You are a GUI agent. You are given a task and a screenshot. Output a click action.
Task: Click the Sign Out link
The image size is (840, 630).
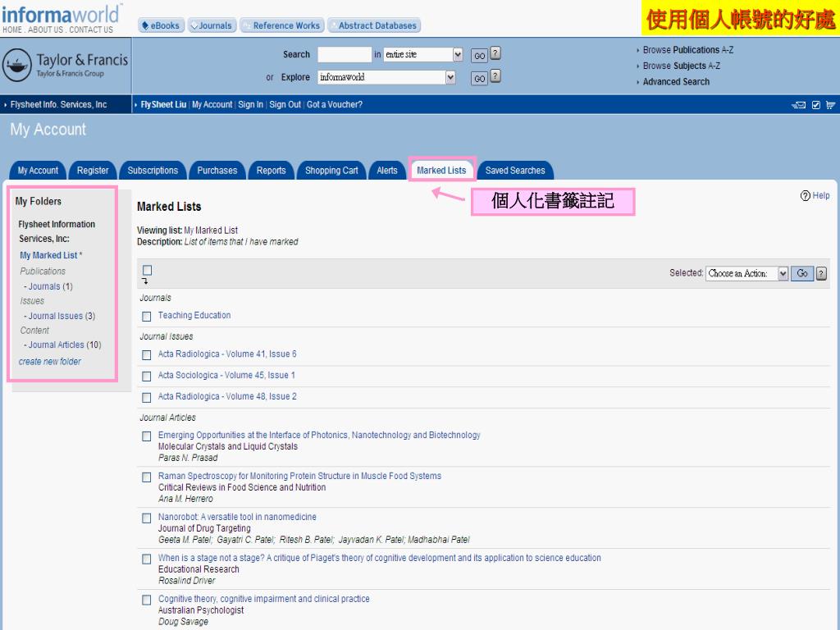(x=285, y=104)
